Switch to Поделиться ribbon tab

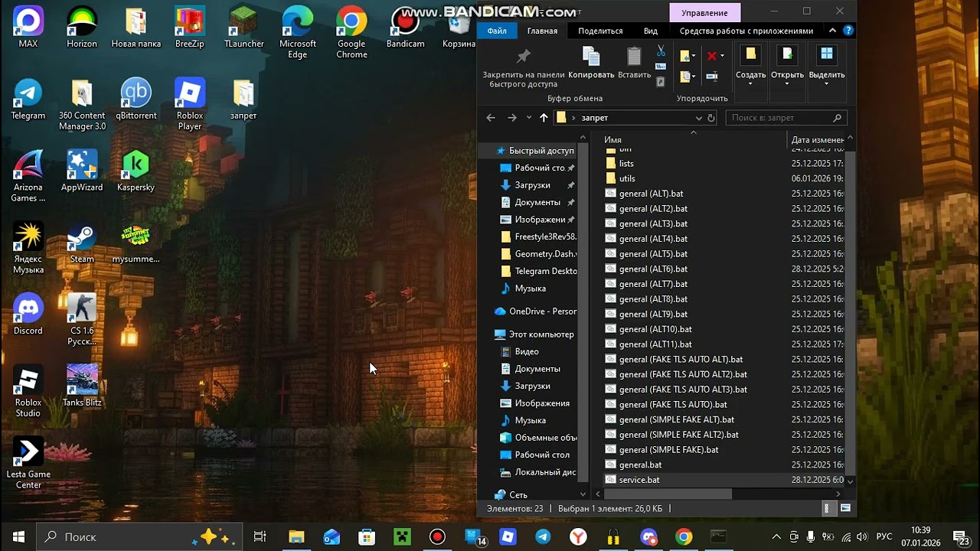point(600,31)
